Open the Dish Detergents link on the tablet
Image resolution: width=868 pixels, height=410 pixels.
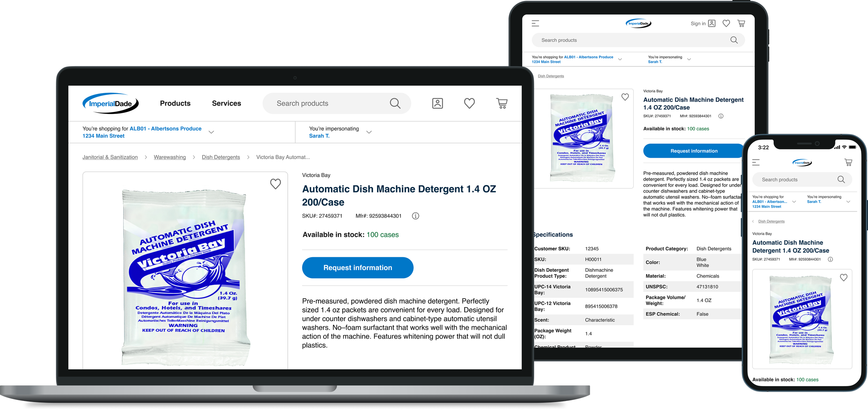551,76
